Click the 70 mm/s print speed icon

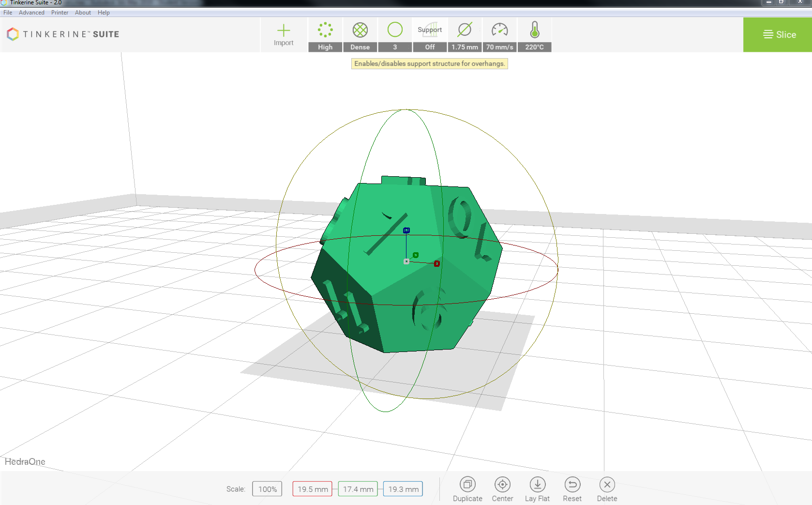499,30
